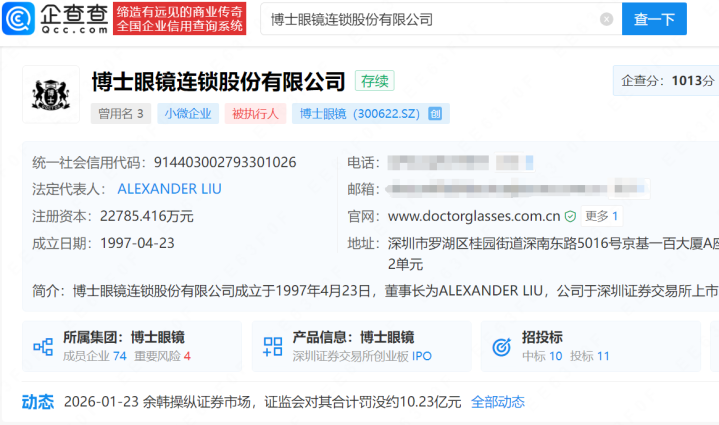Click 重要风险 4 count
This screenshot has width=719, height=425.
click(x=162, y=356)
